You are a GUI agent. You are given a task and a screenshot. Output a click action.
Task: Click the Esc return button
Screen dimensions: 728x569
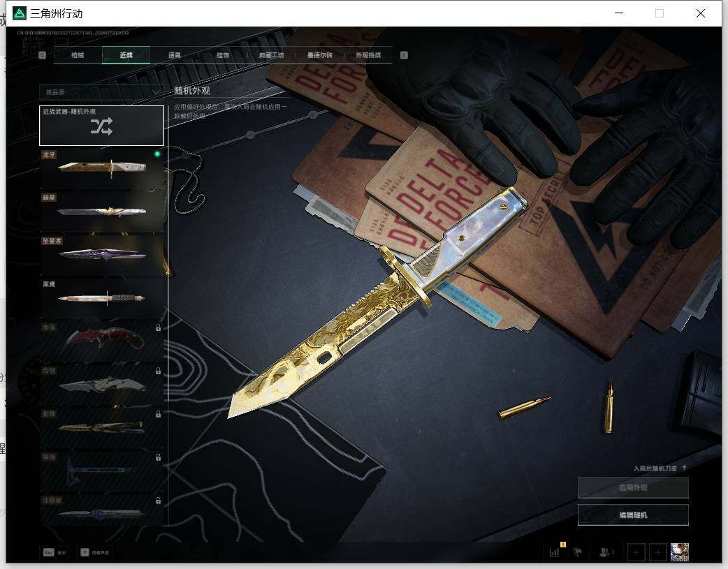pyautogui.click(x=54, y=552)
